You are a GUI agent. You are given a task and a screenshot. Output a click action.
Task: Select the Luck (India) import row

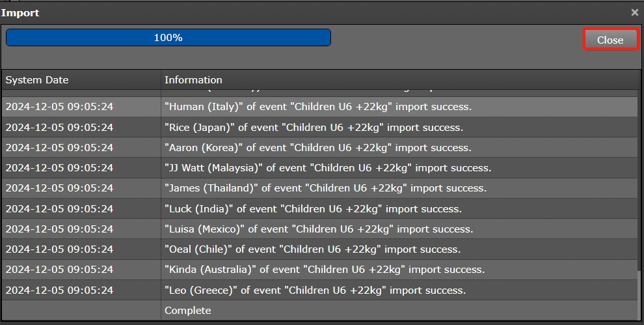(313, 209)
